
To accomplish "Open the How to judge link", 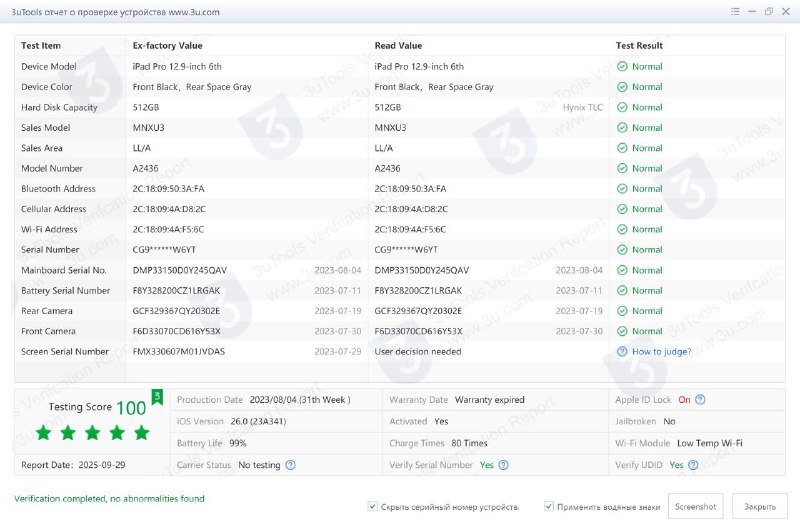I will click(661, 352).
